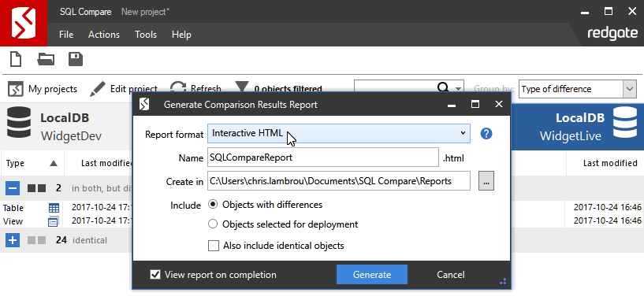644x300 pixels.
Task: Enable Also include identical objects checkbox
Action: pyautogui.click(x=214, y=246)
